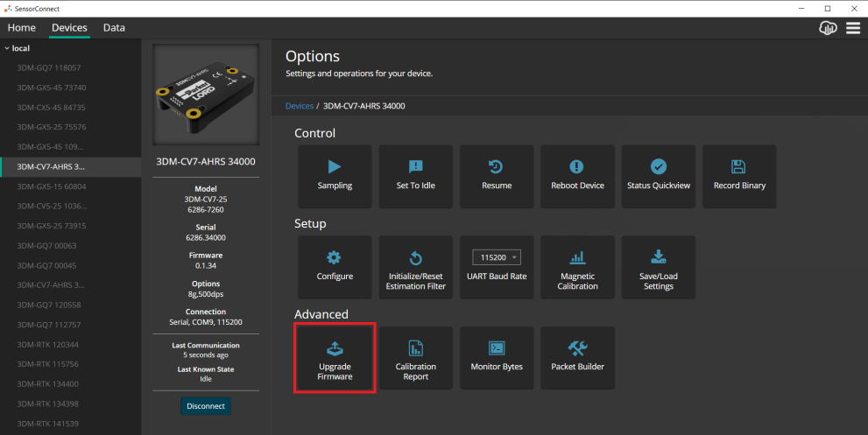
Task: Follow the Devices breadcrumb link
Action: 299,106
